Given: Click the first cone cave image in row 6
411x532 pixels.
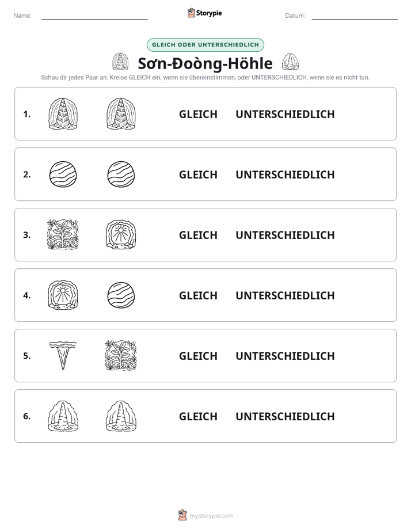Looking at the screenshot, I should click(63, 416).
